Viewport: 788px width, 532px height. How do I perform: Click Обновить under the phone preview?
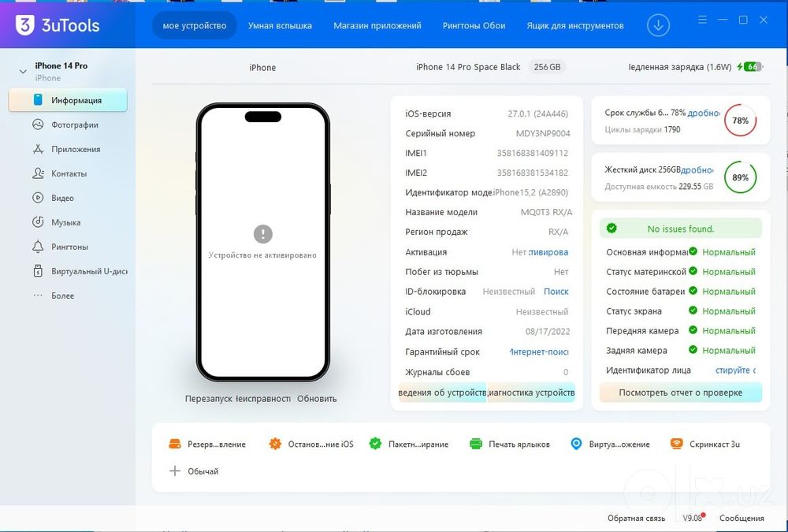coord(317,398)
